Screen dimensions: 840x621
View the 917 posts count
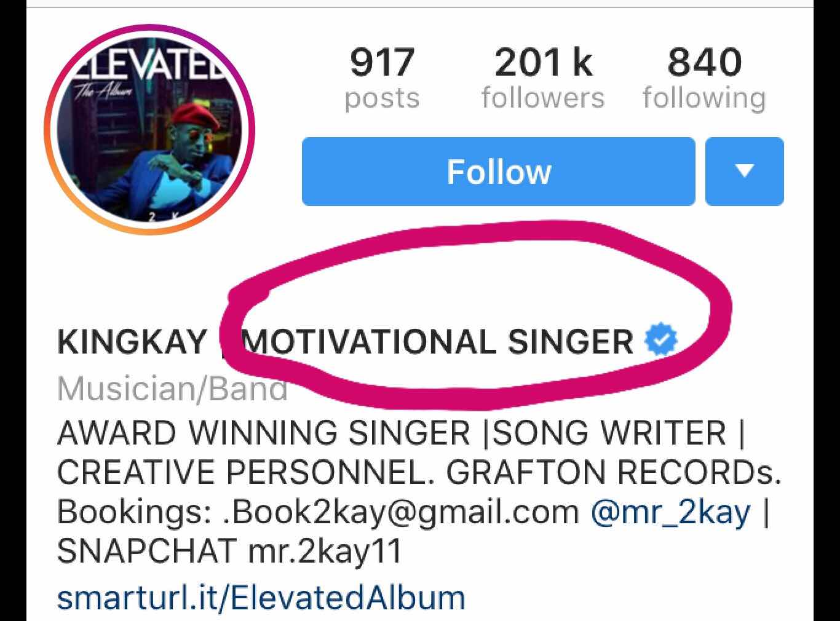382,79
